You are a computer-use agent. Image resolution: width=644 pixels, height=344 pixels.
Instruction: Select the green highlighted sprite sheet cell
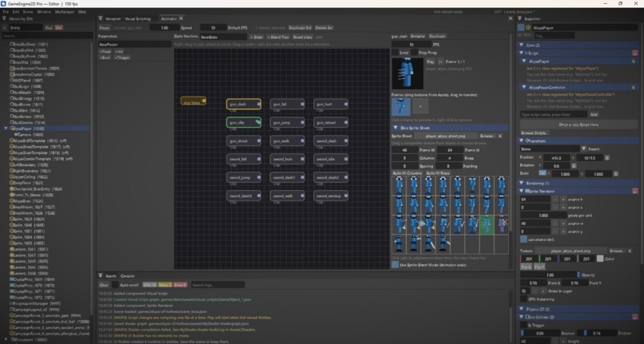coord(487,225)
